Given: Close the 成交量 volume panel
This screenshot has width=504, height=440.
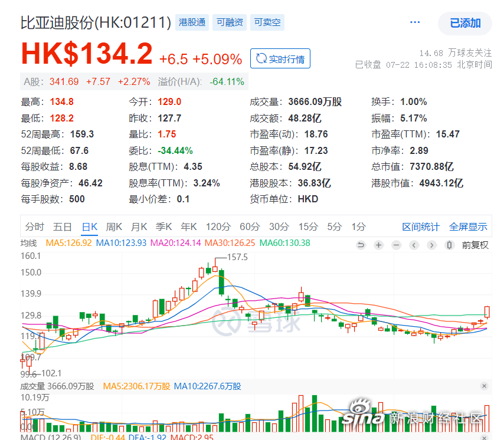Looking at the screenshot, I should coord(485,386).
